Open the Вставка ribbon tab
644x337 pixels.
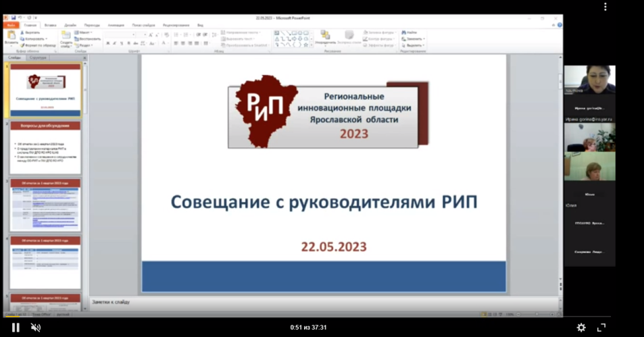(x=51, y=25)
